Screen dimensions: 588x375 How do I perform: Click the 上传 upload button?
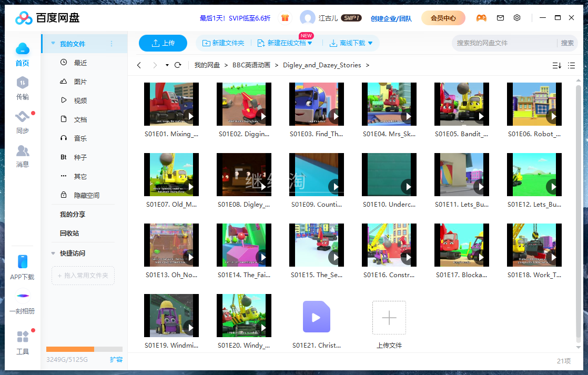(163, 43)
